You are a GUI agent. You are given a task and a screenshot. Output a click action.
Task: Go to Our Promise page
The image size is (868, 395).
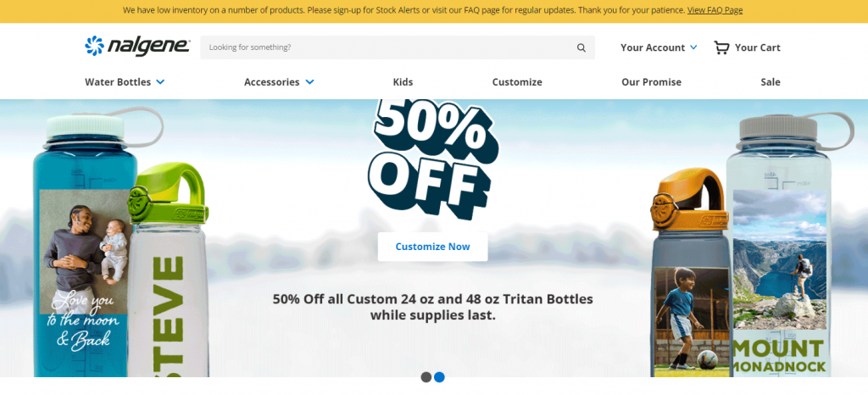coord(651,82)
